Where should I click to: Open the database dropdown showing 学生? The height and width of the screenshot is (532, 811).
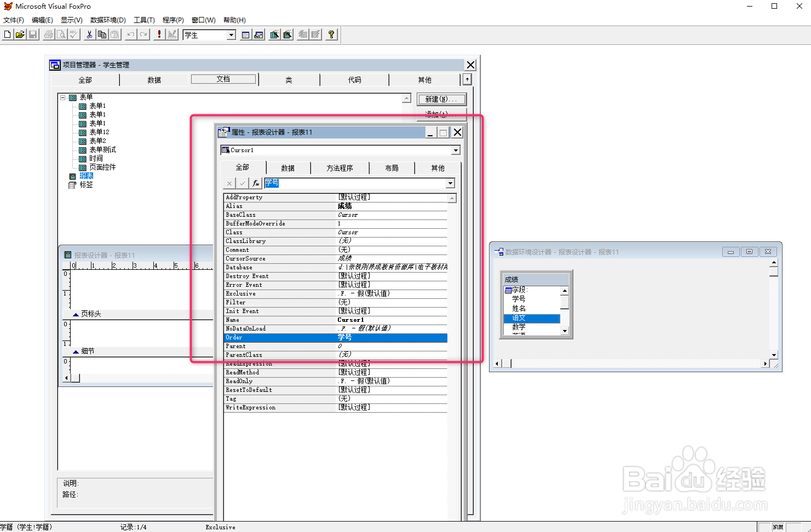pos(231,35)
